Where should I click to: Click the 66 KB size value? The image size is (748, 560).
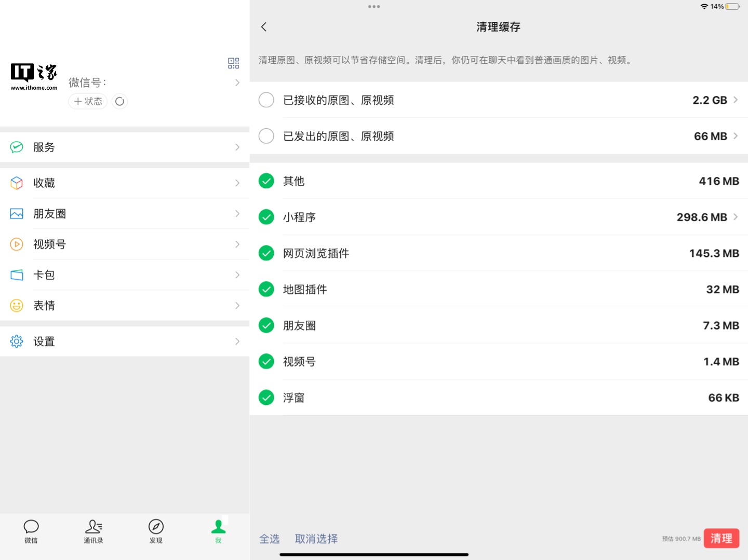click(724, 398)
